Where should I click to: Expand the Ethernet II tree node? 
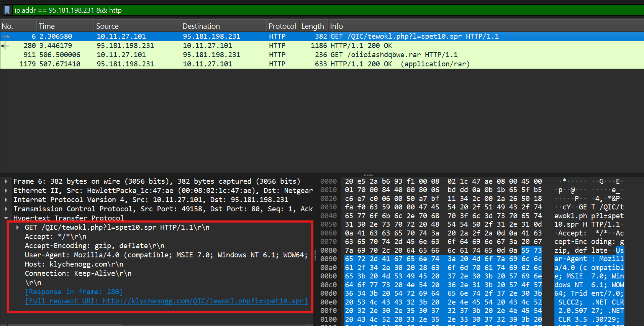[6, 191]
